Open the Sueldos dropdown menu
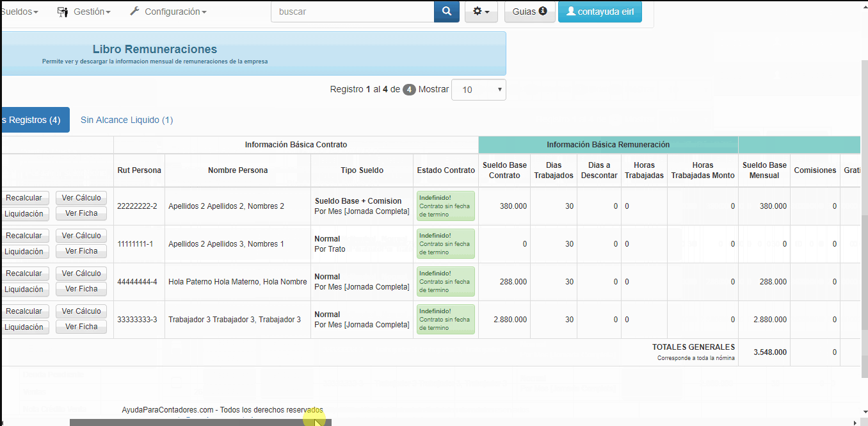This screenshot has width=868, height=426. [x=19, y=12]
